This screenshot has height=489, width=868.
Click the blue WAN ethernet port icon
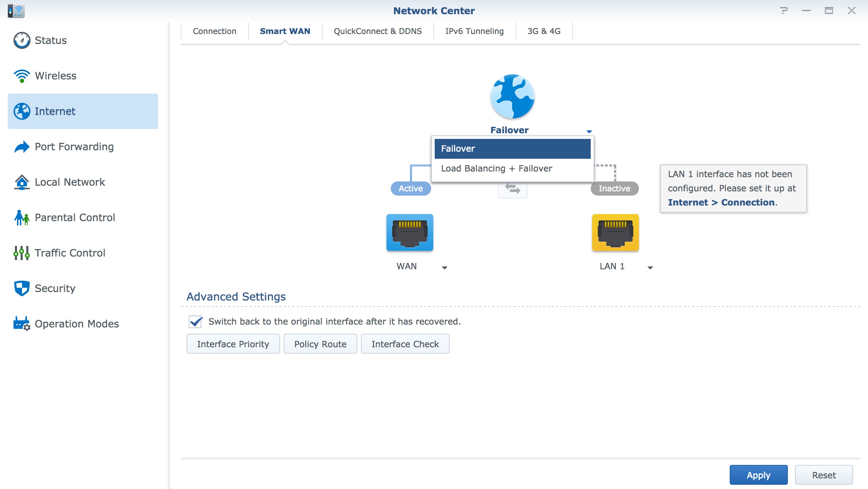pos(410,232)
